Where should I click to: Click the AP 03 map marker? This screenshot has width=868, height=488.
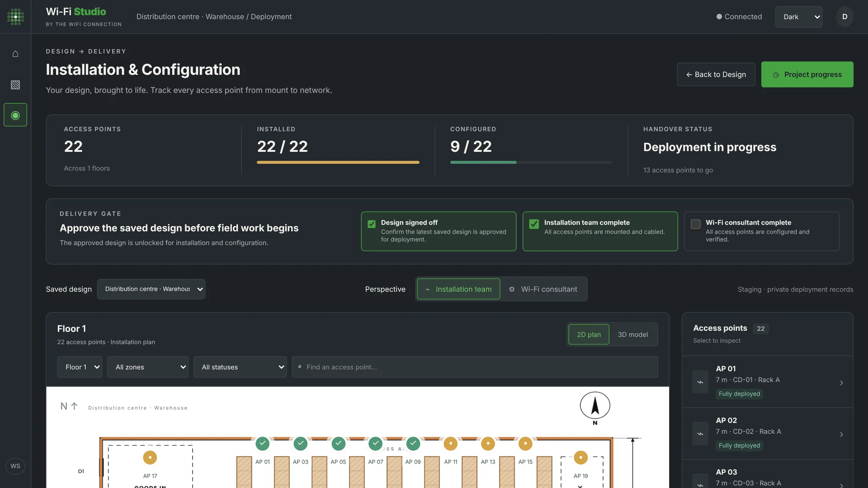(301, 443)
